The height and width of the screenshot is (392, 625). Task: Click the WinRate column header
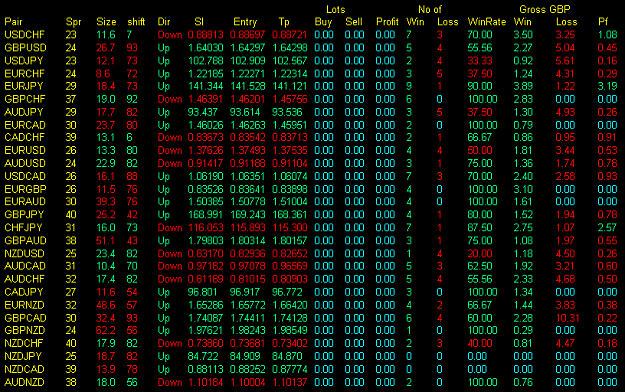click(x=487, y=22)
